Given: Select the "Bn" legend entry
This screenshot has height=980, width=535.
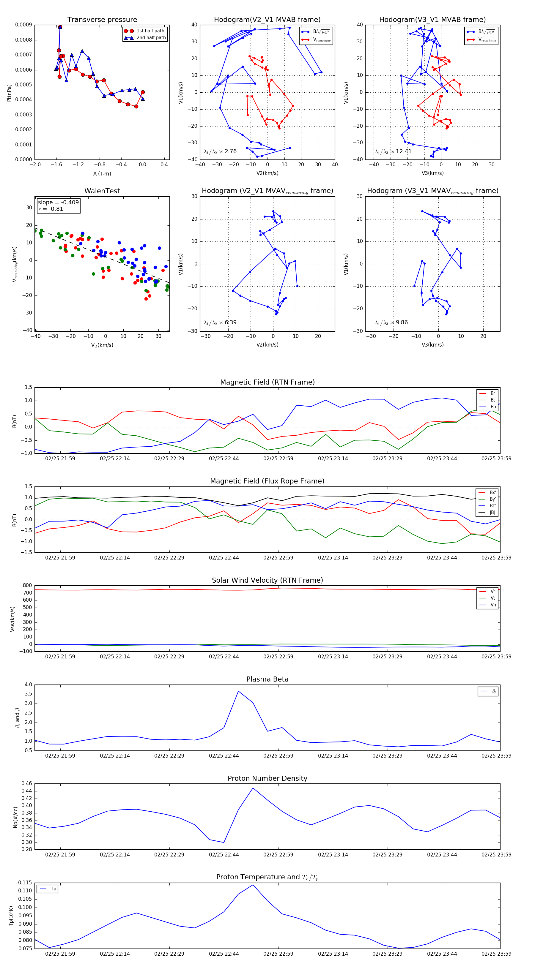Looking at the screenshot, I should [487, 407].
